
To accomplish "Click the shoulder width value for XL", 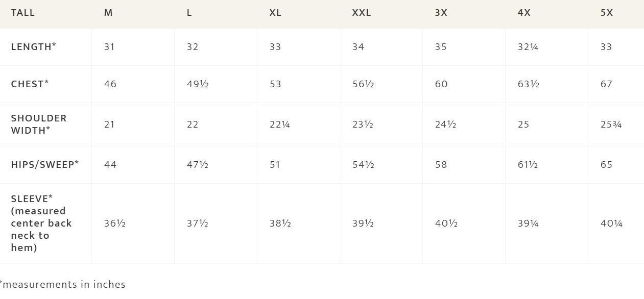I will pyautogui.click(x=280, y=124).
